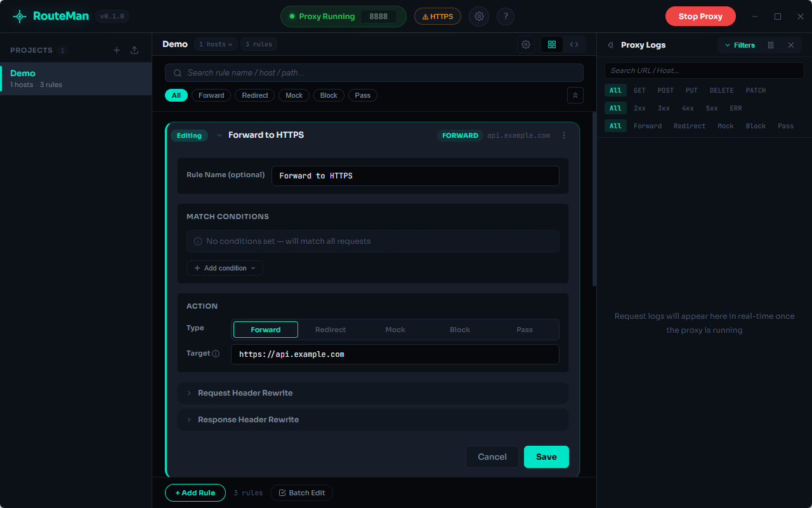Open the help question mark icon

click(x=506, y=17)
